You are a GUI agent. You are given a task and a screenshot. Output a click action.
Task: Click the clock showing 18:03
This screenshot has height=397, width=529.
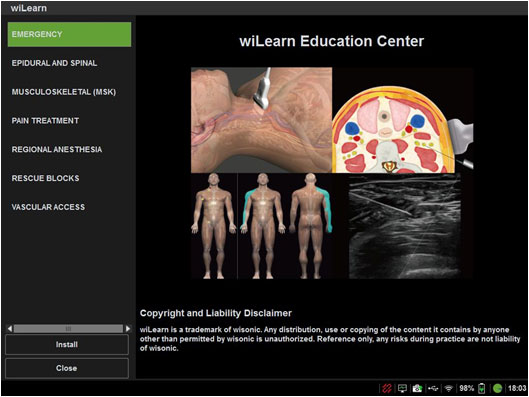point(517,388)
